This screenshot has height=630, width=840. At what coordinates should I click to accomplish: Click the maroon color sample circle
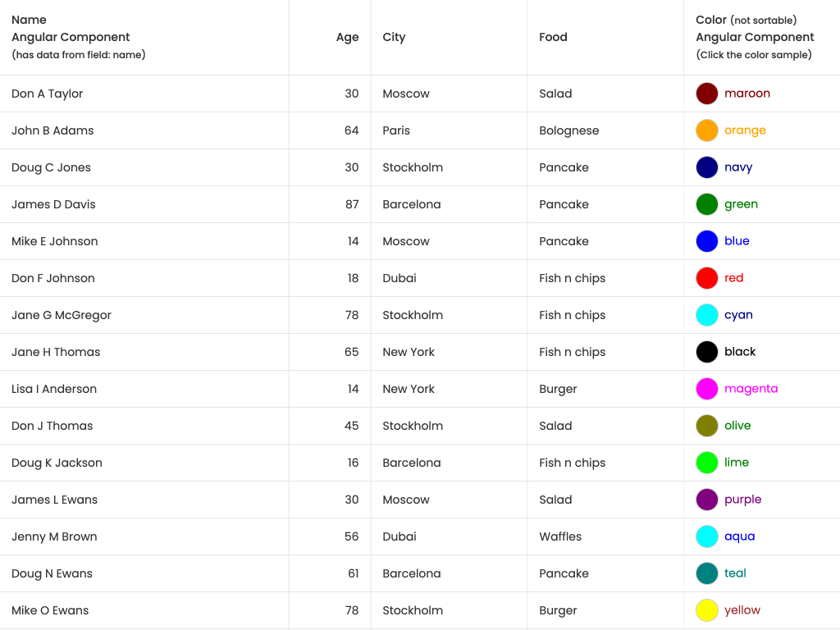tap(707, 94)
